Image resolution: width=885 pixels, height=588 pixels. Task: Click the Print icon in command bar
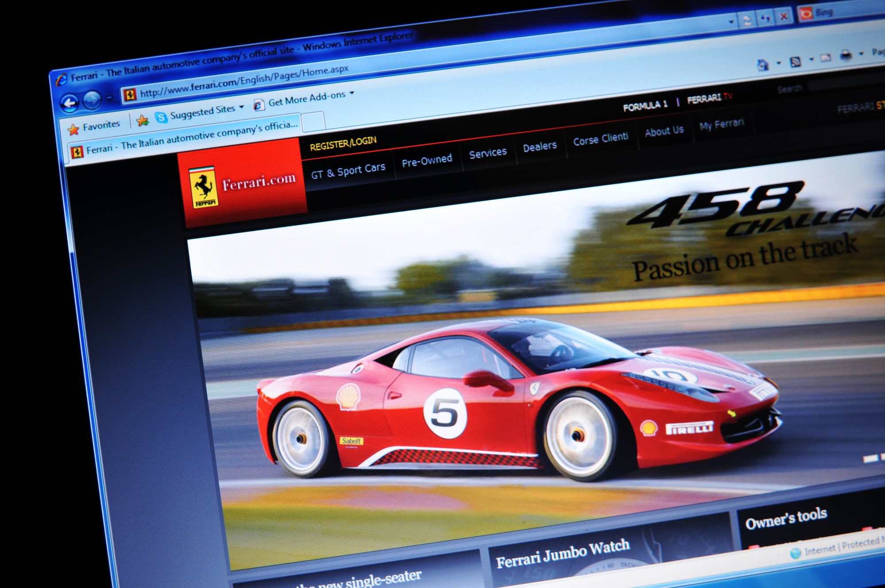[846, 55]
